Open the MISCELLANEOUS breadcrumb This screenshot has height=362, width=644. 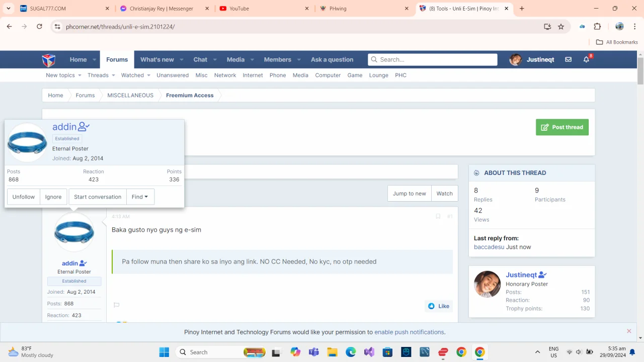pyautogui.click(x=130, y=95)
